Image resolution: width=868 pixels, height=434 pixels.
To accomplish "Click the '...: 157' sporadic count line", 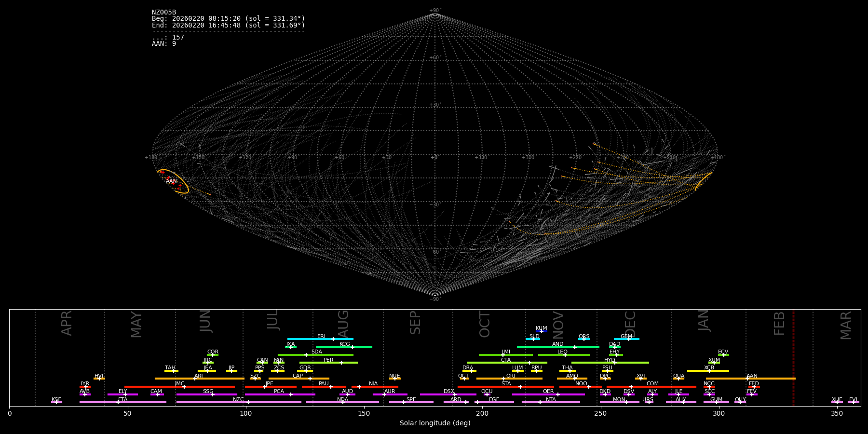I will coord(168,38).
